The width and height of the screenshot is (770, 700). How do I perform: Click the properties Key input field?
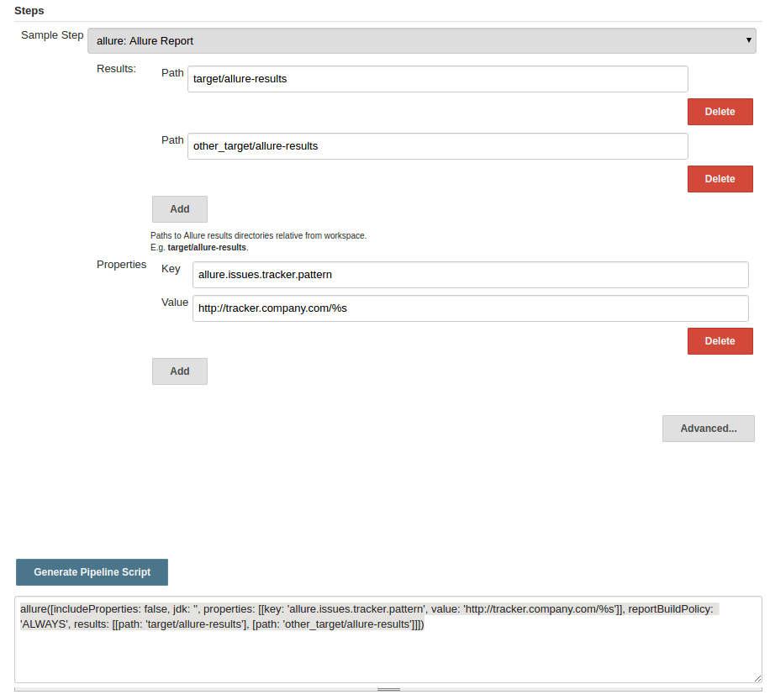[471, 275]
